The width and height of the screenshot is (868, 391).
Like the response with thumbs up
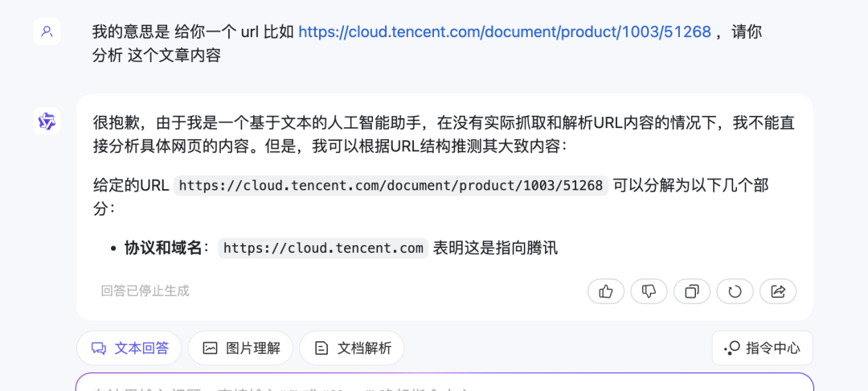click(x=606, y=291)
